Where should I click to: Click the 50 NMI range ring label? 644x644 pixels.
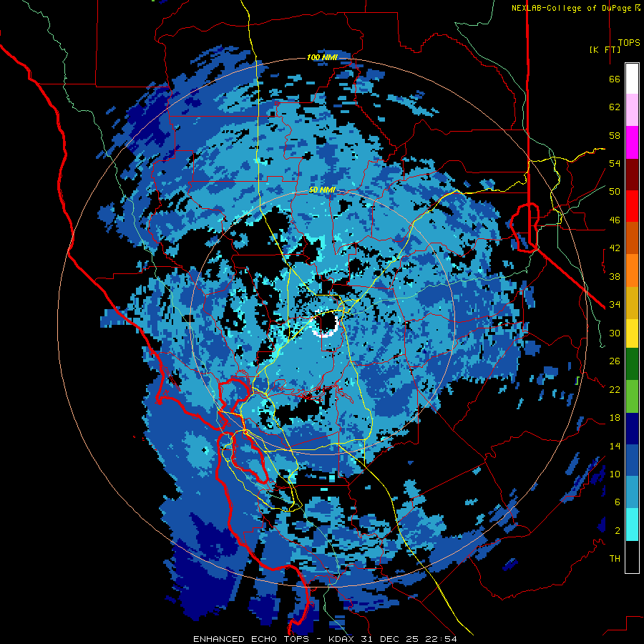[x=322, y=190]
